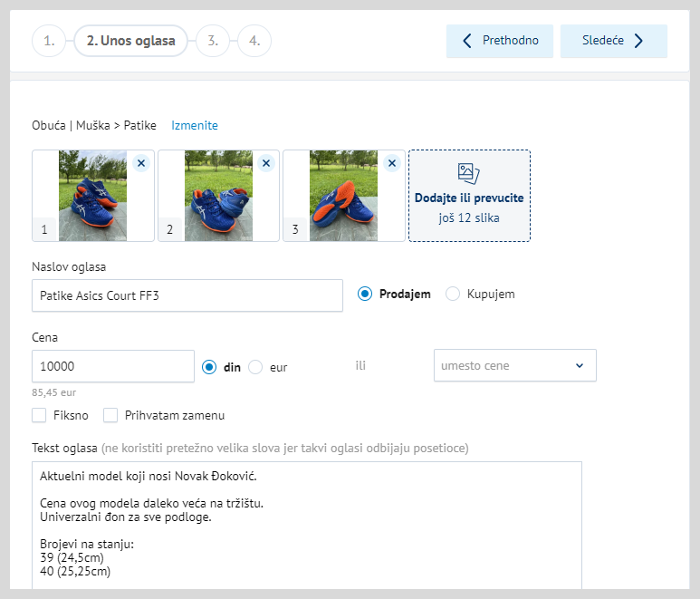Select step 2 Unos oglasa

130,41
